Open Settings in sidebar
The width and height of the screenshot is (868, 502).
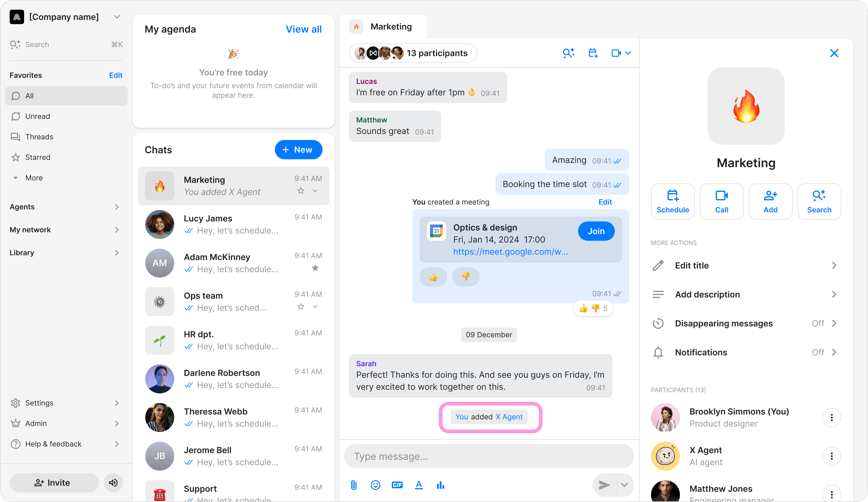(66, 403)
